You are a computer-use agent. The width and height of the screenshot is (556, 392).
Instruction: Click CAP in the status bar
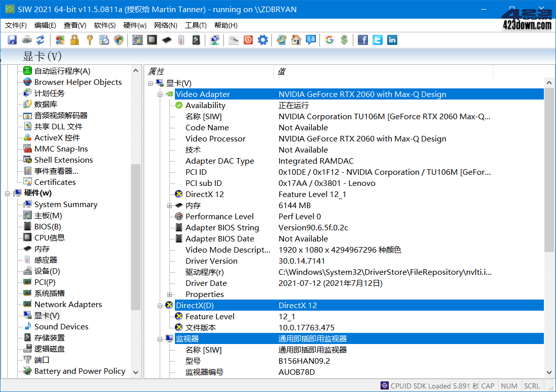[487, 385]
